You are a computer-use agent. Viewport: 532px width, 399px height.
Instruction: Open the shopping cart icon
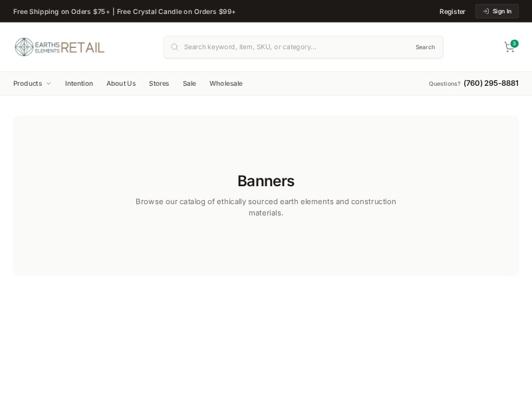point(509,47)
